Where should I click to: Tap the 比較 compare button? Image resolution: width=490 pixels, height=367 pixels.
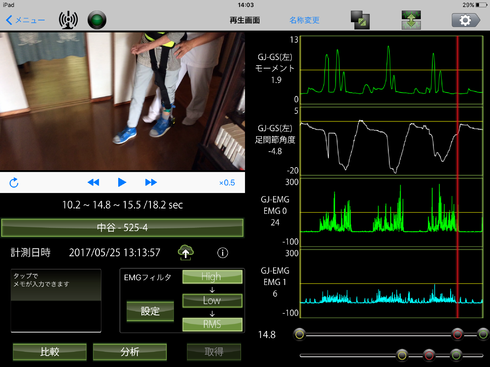50,352
